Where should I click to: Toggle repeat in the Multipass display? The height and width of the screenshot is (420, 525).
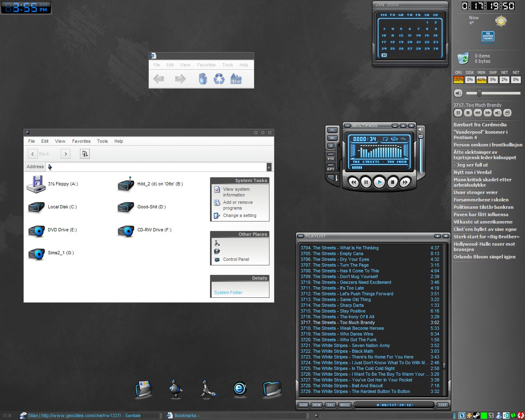click(385, 139)
